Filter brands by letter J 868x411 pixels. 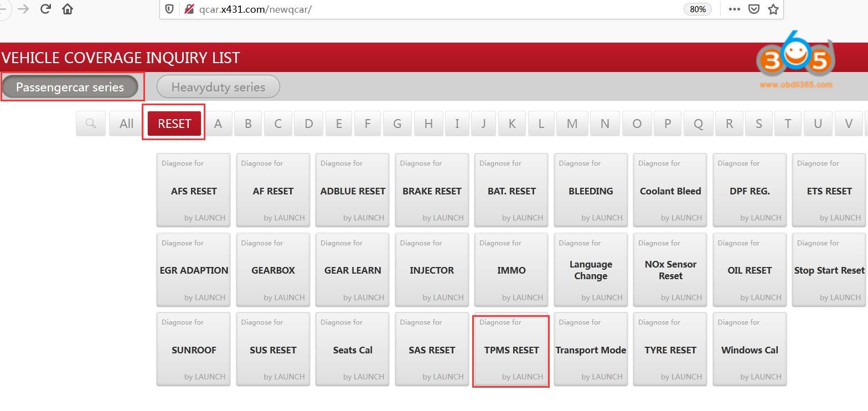(483, 124)
